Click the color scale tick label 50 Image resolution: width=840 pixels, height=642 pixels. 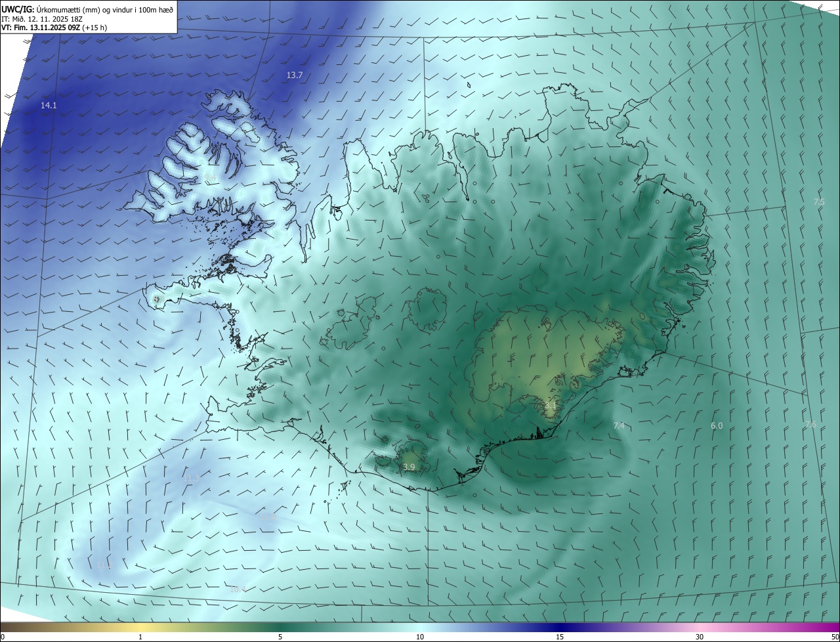pos(835,637)
